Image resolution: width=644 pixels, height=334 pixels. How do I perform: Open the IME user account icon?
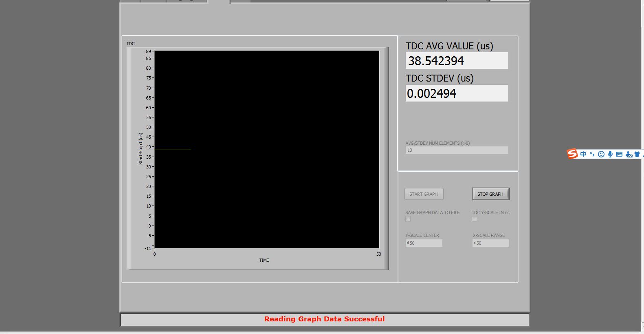[x=629, y=154]
